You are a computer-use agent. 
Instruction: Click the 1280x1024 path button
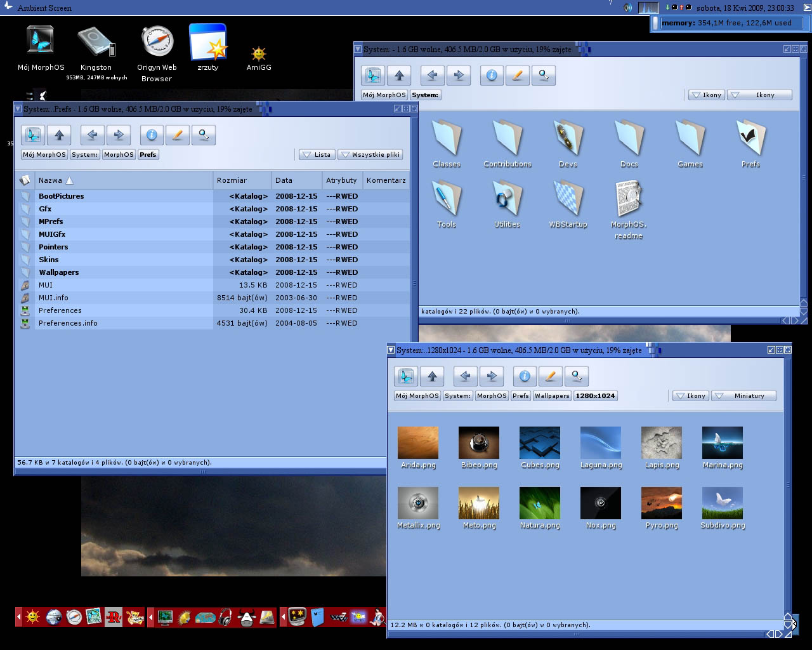595,395
